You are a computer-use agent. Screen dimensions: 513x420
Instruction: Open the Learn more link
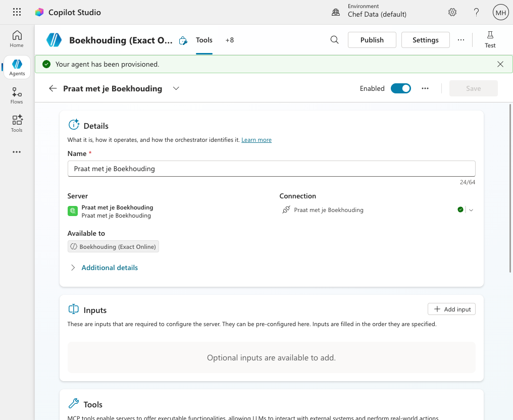coord(256,140)
